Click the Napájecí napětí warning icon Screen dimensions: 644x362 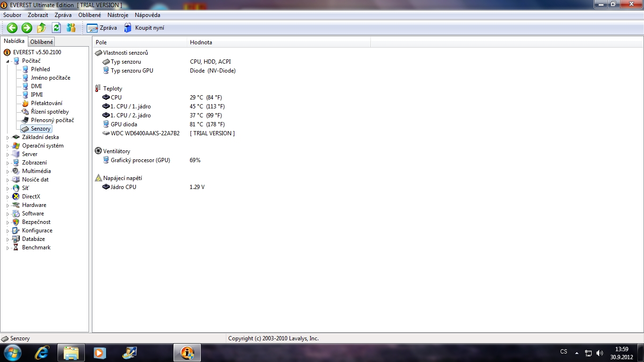point(99,178)
